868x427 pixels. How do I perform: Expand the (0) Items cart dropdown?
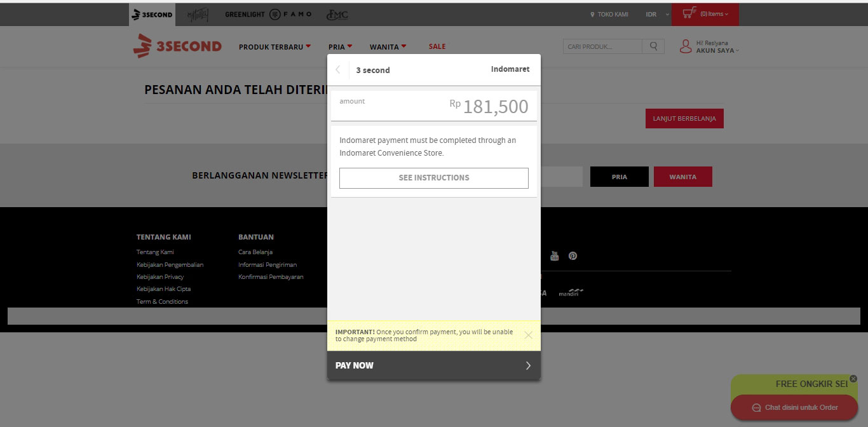point(714,14)
